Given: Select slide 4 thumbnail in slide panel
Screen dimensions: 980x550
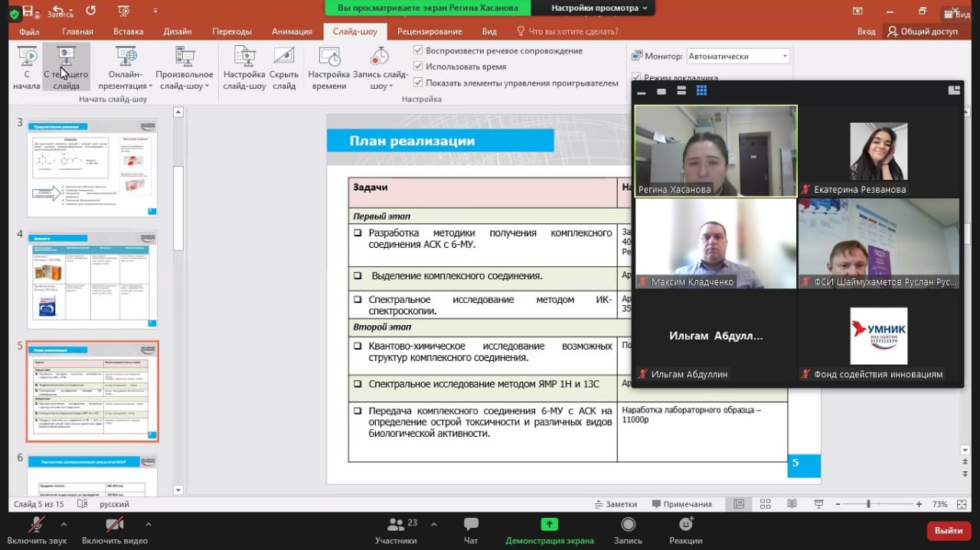Looking at the screenshot, I should (x=93, y=280).
